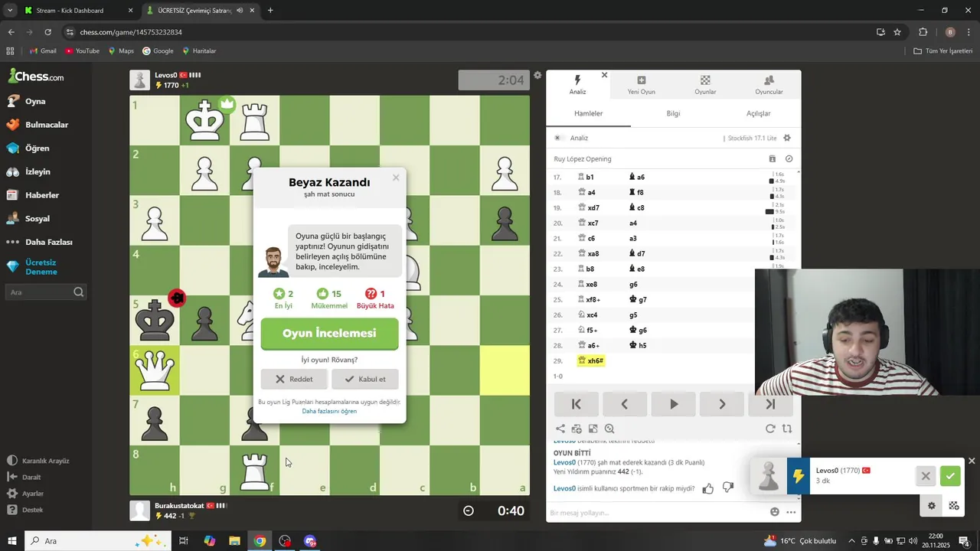Jump to first move

577,404
